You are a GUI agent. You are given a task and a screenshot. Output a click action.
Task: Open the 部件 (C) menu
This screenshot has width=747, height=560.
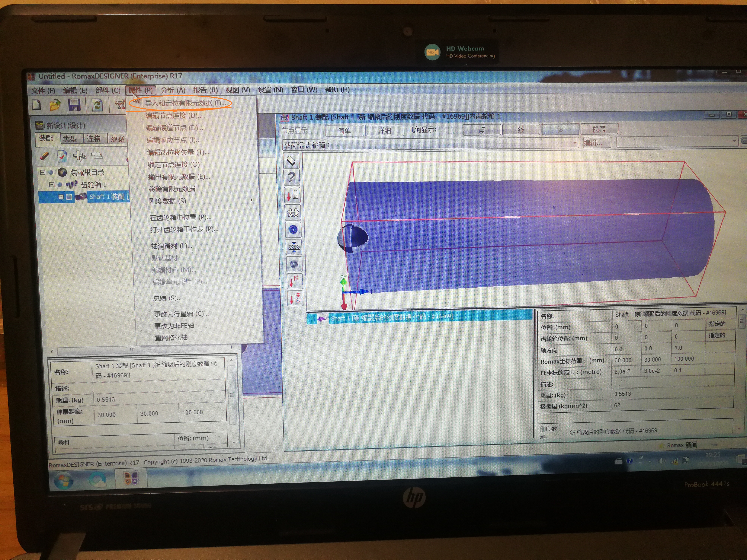click(108, 90)
